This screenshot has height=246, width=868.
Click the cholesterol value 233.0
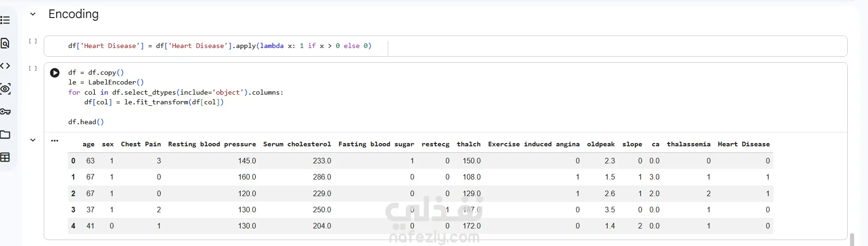(322, 161)
